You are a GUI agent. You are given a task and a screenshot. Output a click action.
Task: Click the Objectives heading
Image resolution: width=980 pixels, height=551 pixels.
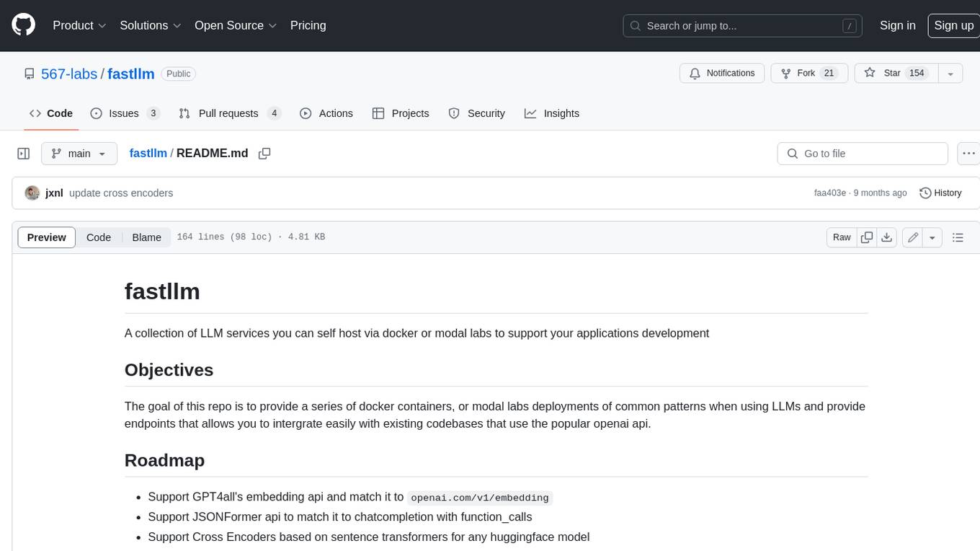coord(169,370)
